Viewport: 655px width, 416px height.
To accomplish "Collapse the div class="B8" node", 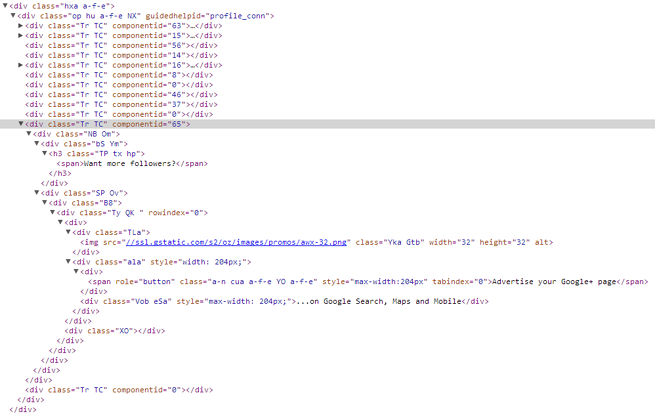I will click(45, 203).
